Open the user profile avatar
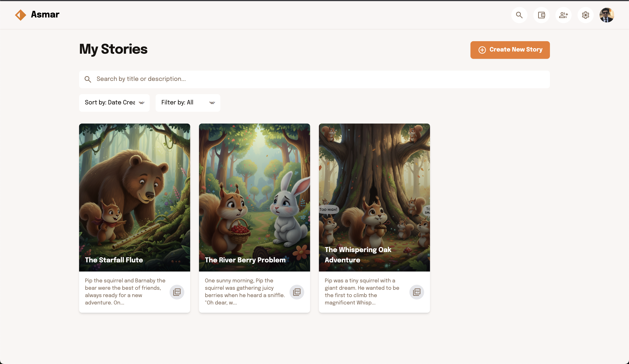629x364 pixels. click(607, 15)
